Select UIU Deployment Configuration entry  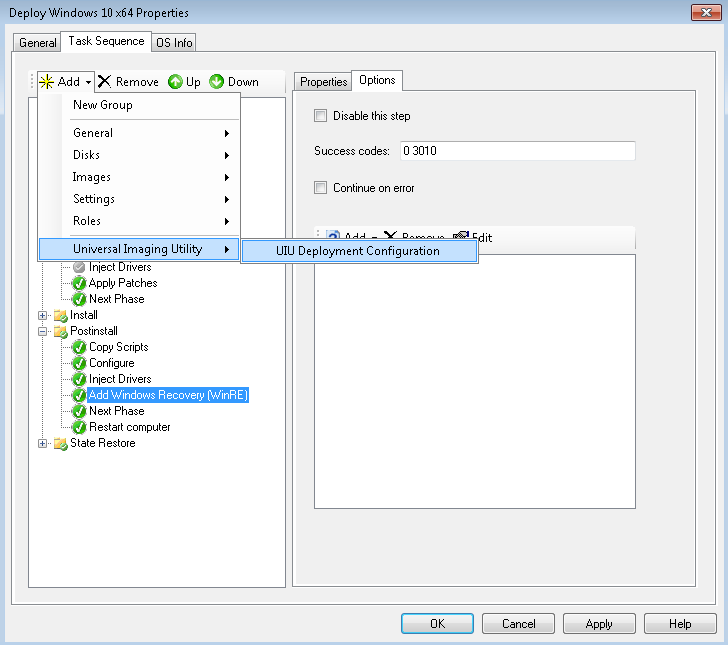359,251
